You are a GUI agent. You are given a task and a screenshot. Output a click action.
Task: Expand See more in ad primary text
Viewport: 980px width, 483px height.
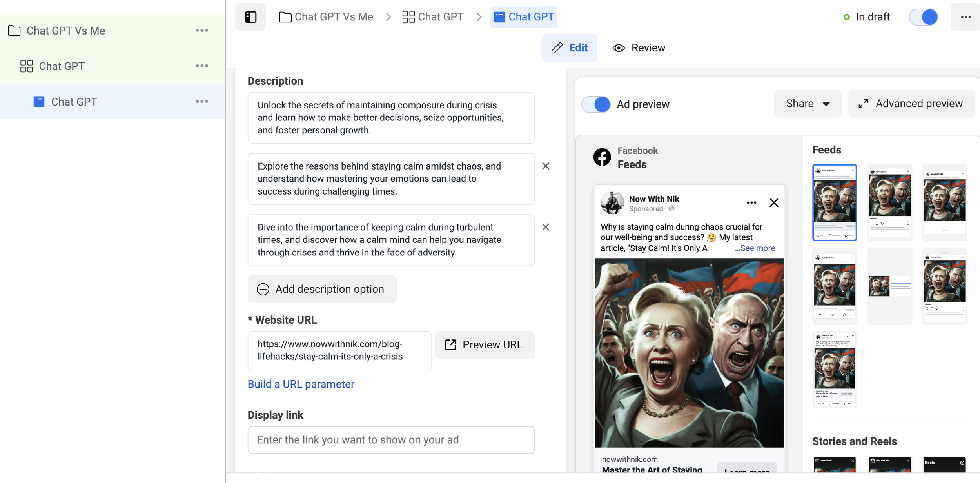pyautogui.click(x=755, y=248)
